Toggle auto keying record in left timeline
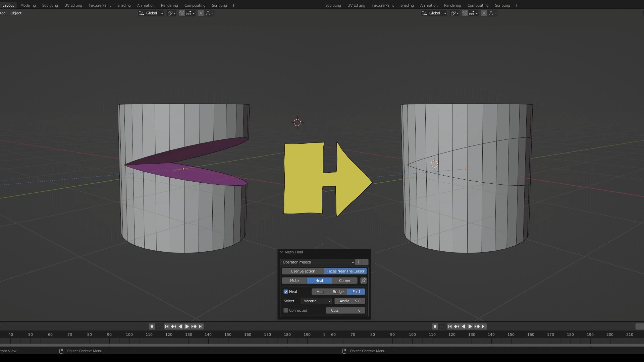644x362 pixels. pyautogui.click(x=152, y=326)
